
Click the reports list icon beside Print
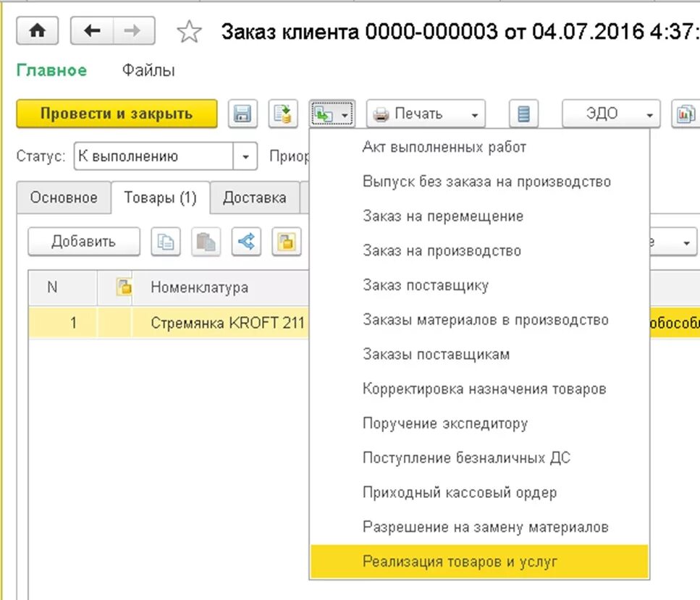tap(523, 114)
